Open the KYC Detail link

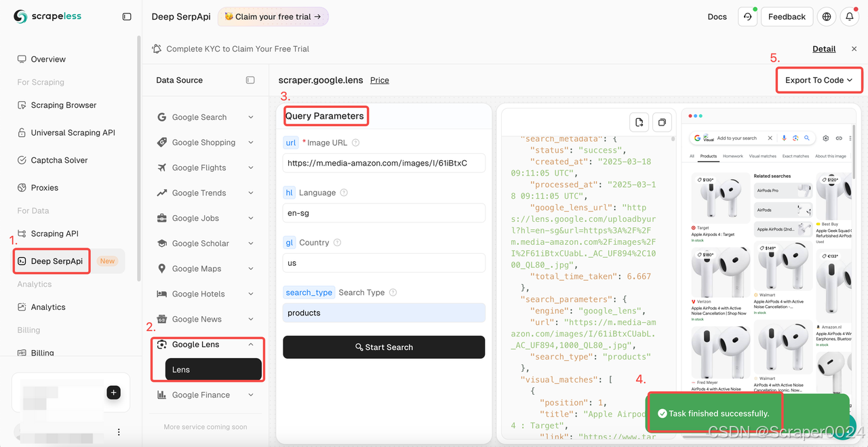824,49
